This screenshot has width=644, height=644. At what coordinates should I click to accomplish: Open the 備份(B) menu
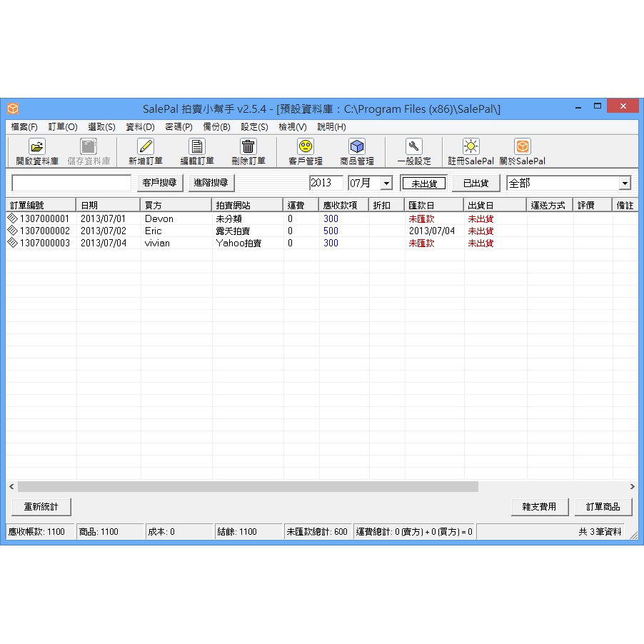coord(216,126)
